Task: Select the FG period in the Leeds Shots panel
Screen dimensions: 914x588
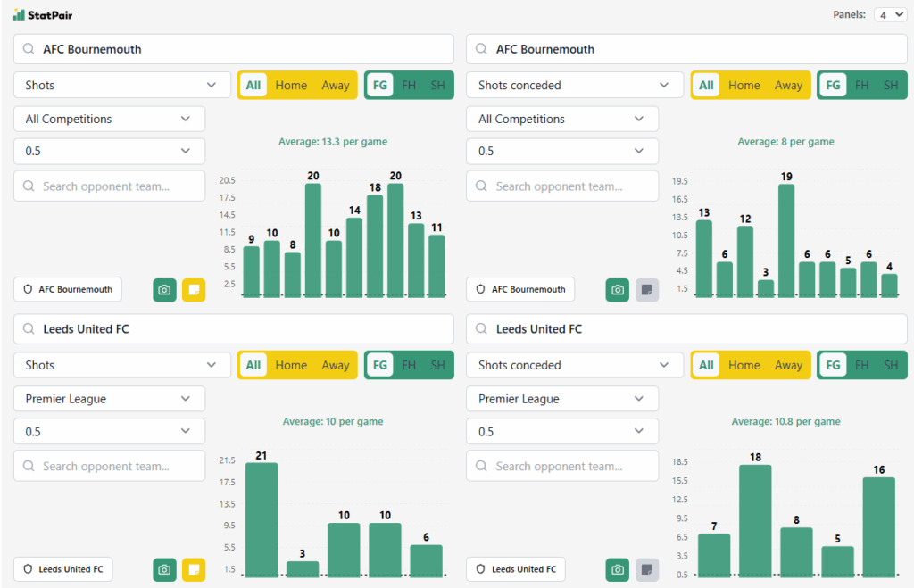Action: point(379,365)
